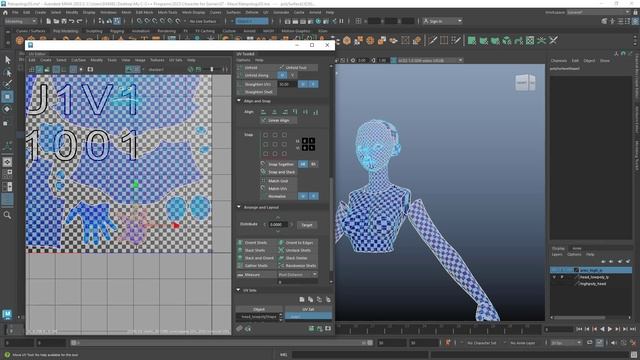The image size is (640, 360).
Task: Click the Normalize button
Action: click(x=277, y=196)
